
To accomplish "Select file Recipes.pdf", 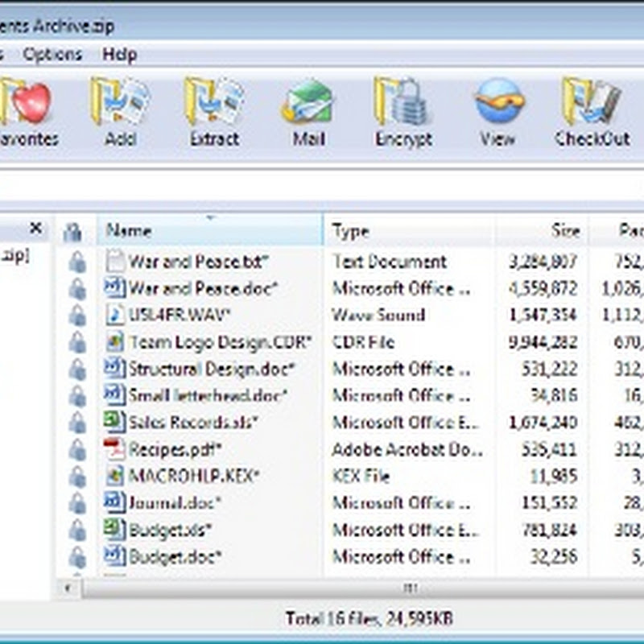I will [175, 450].
